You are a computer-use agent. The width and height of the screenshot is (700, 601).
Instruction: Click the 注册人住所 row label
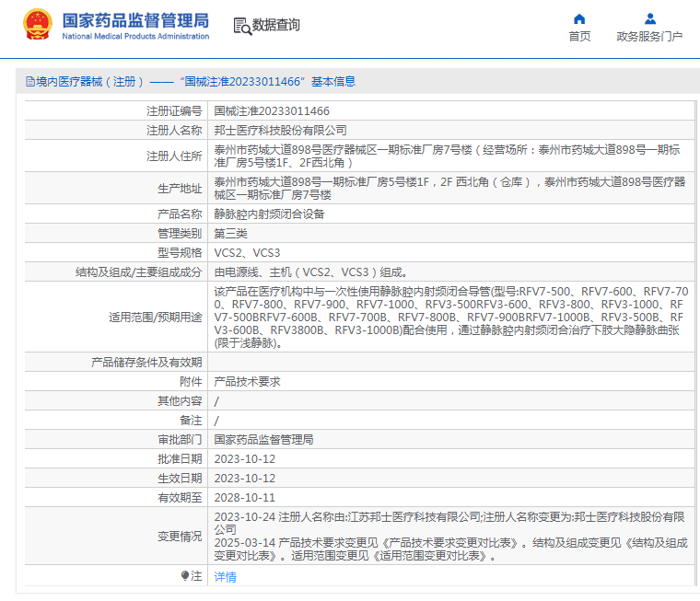[x=174, y=156]
